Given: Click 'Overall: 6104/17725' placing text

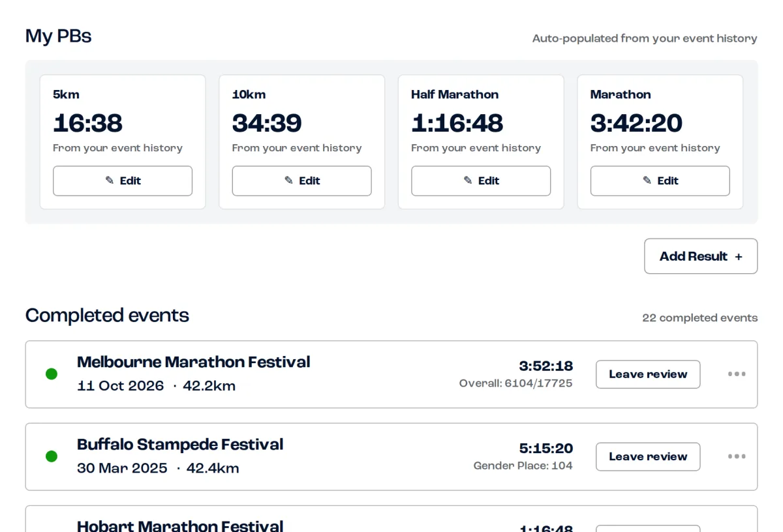Looking at the screenshot, I should [516, 383].
